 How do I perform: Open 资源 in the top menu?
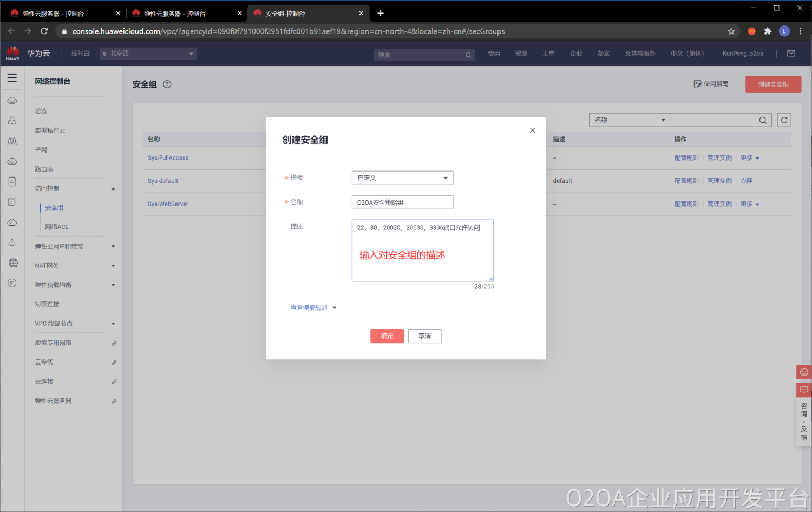pos(521,54)
